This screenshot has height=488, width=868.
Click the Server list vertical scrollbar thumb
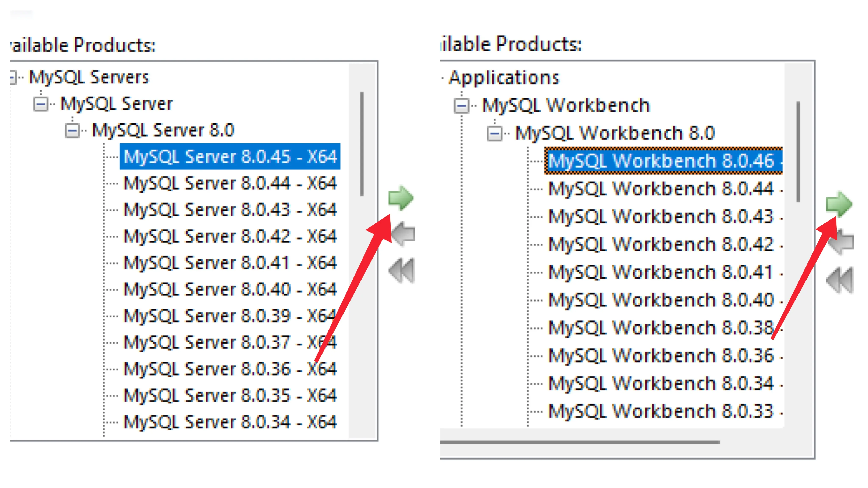(x=362, y=144)
